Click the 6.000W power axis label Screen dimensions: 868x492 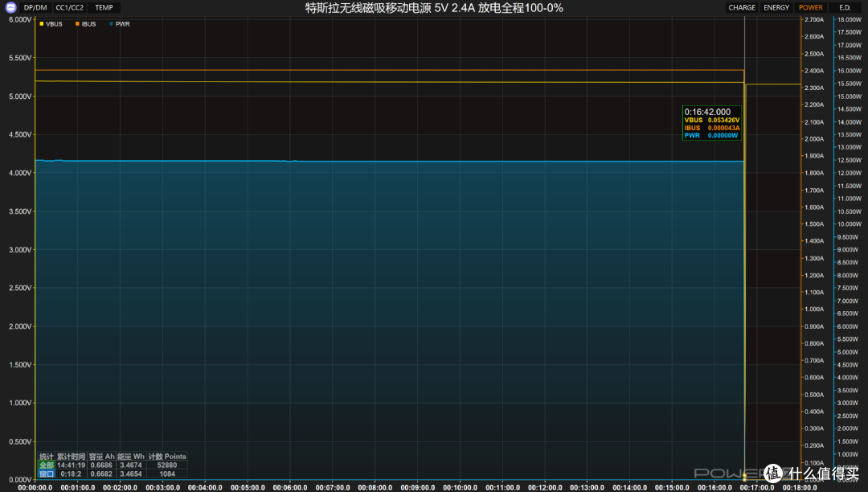(x=850, y=326)
